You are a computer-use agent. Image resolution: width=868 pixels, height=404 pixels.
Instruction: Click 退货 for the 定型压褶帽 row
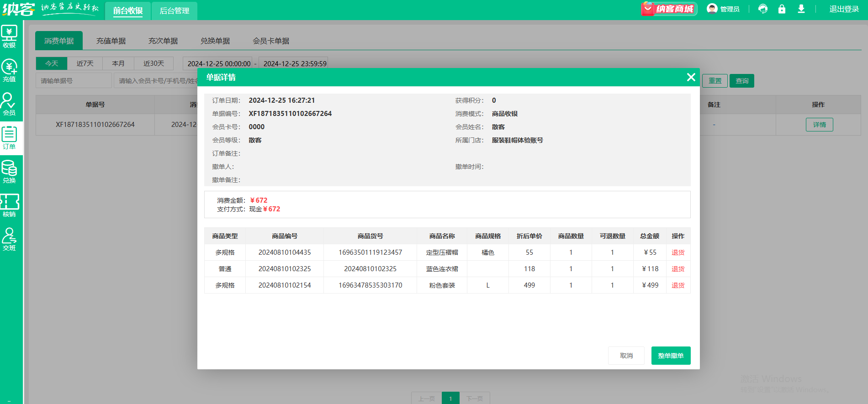(678, 252)
